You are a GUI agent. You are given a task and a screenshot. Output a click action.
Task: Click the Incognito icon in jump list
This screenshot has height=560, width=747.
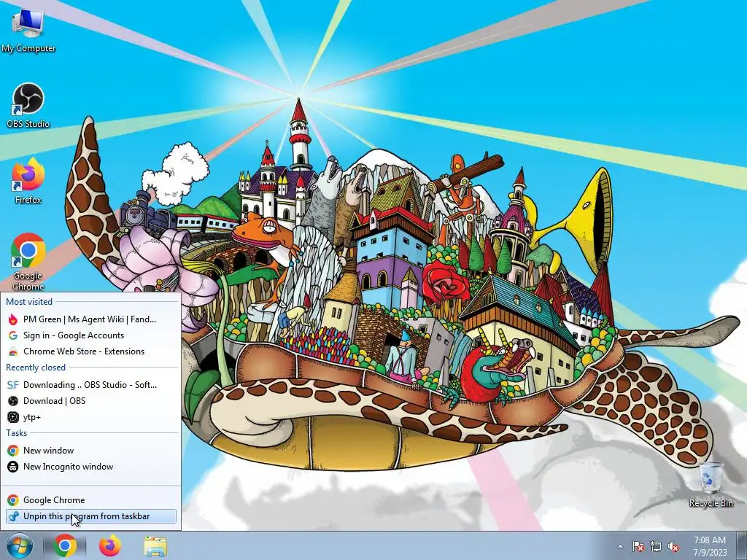point(13,467)
